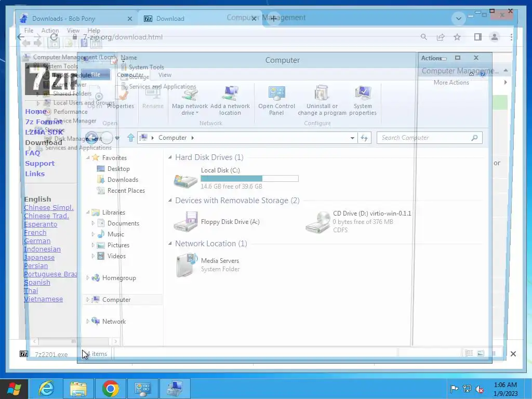Viewport: 532px width, 399px height.
Task: Bookmark page with Chrome star icon
Action: point(457,37)
